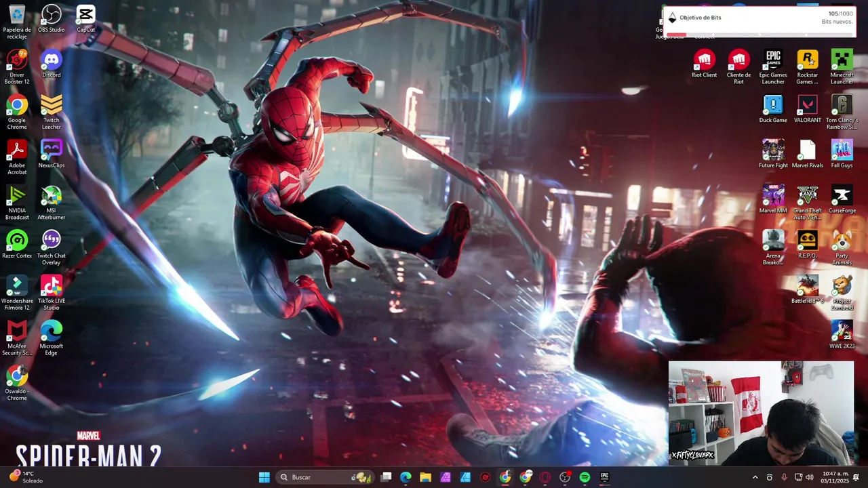Open the purple Affinity Photo taskbar icon
Viewport: 868px width, 488px height.
coord(446,477)
